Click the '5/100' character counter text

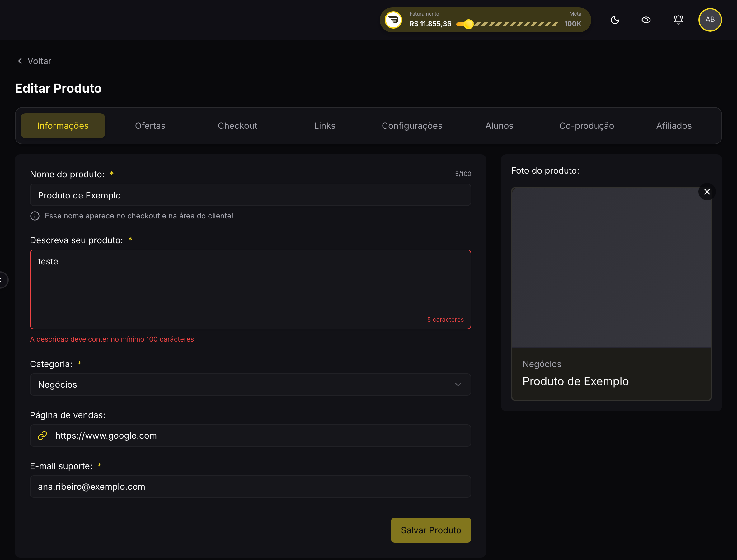point(463,174)
